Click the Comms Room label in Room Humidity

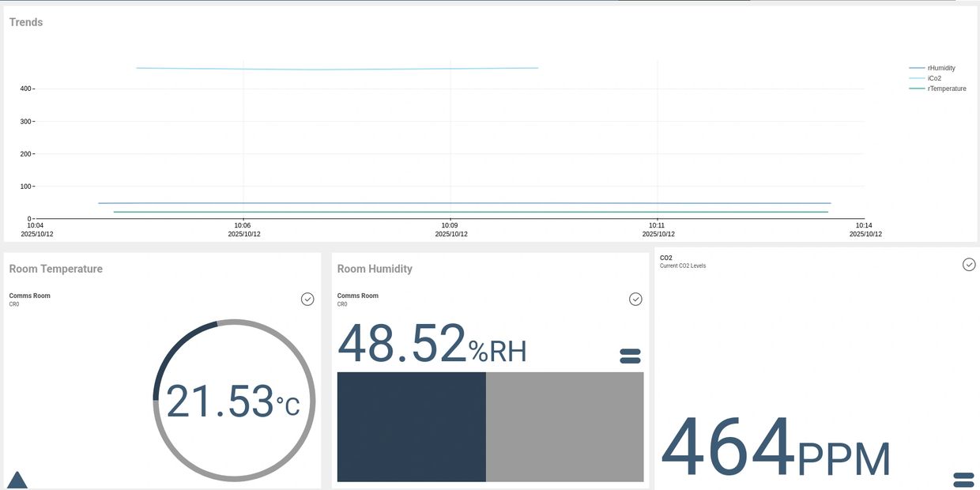(357, 296)
